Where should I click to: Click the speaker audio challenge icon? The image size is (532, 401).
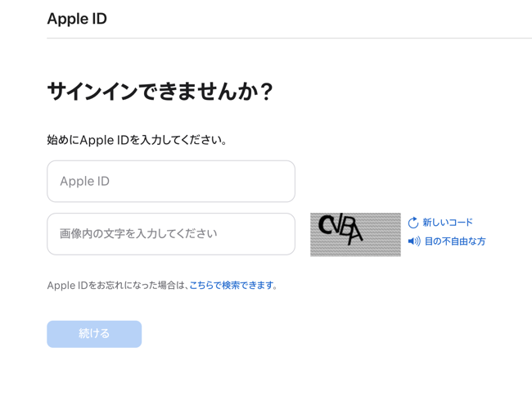[x=414, y=241]
